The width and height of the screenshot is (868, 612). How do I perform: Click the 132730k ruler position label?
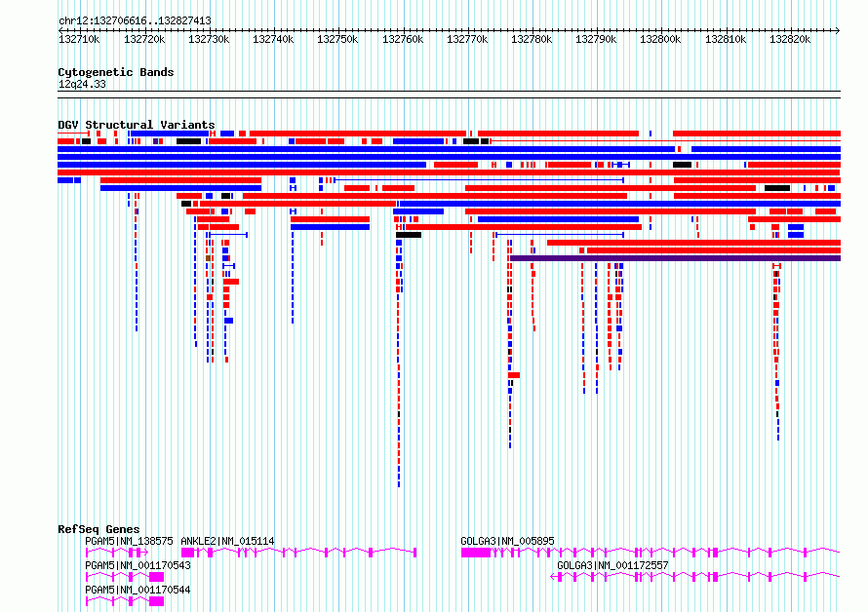coord(209,39)
